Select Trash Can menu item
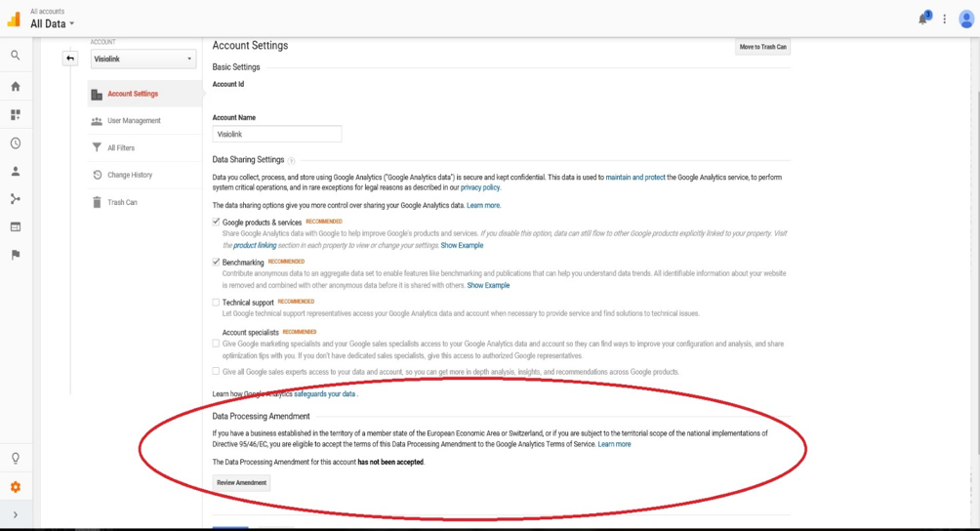 (x=144, y=202)
